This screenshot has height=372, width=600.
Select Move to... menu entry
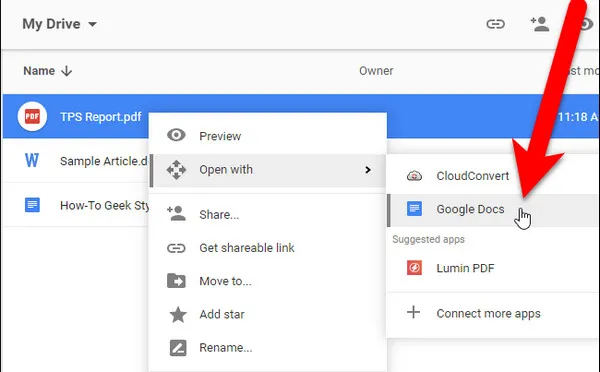point(267,281)
